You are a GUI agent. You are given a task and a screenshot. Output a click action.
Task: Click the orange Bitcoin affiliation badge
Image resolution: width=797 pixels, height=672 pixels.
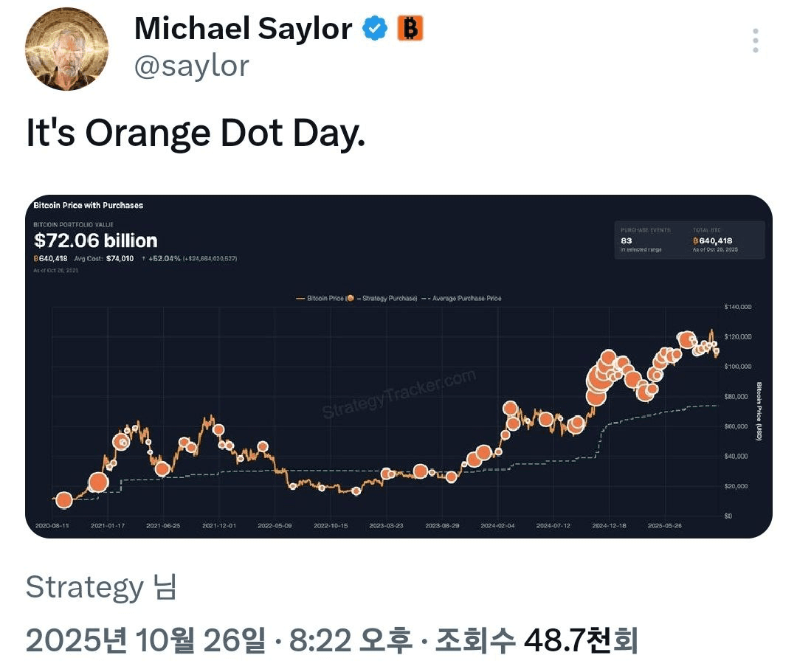(410, 29)
